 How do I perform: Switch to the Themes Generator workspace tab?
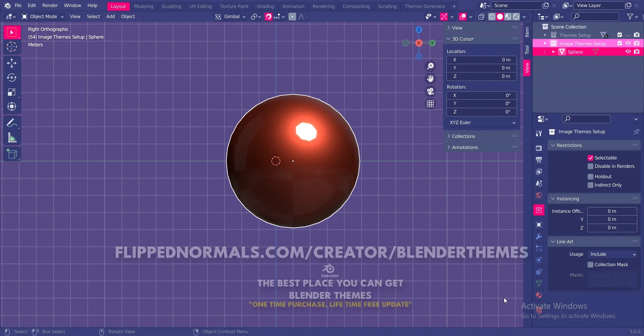coord(425,6)
